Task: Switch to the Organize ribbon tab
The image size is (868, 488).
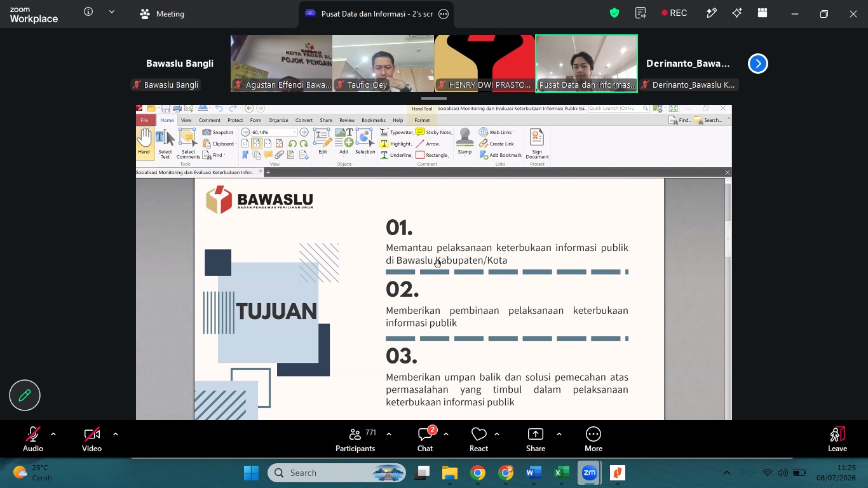Action: pyautogui.click(x=278, y=120)
